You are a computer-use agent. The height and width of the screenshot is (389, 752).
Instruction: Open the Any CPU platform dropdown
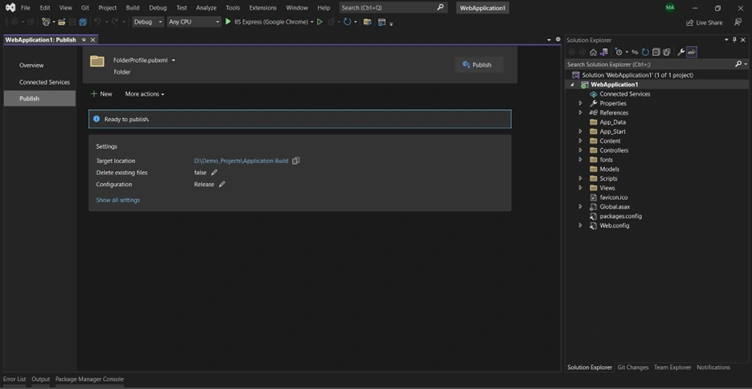(194, 22)
